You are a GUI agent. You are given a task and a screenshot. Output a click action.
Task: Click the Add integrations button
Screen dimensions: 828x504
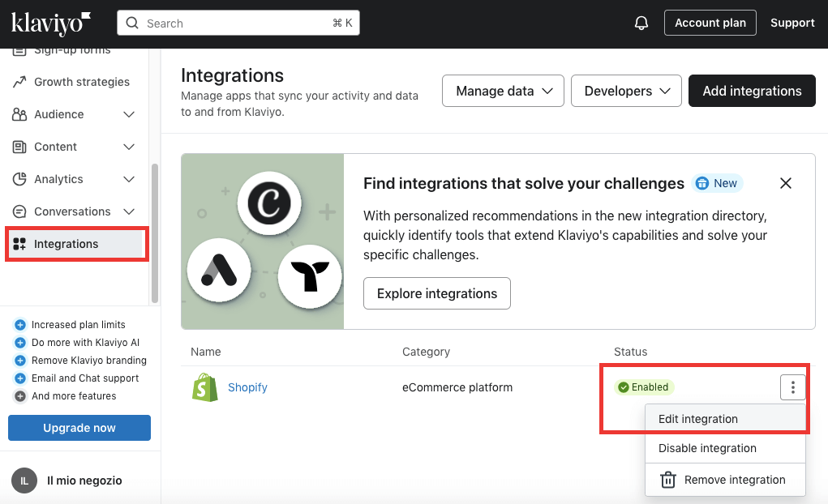pyautogui.click(x=752, y=91)
